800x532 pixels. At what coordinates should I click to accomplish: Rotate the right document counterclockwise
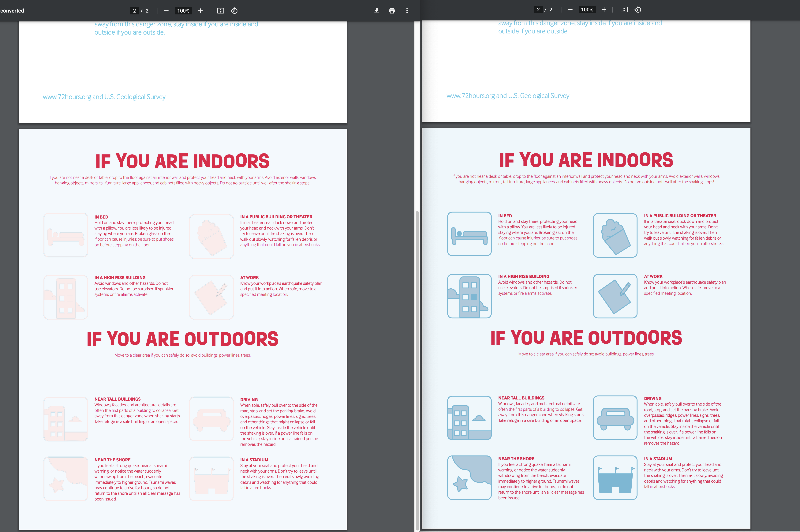pyautogui.click(x=637, y=9)
